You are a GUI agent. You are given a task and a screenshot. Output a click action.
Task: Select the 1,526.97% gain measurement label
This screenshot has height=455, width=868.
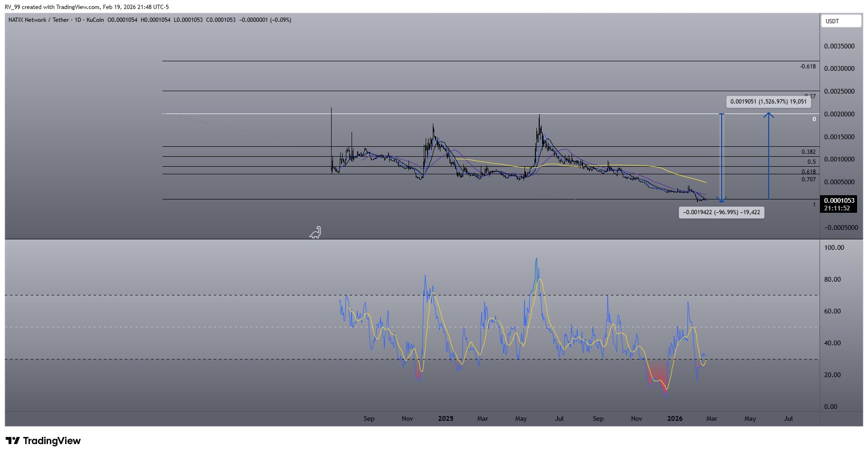(768, 102)
